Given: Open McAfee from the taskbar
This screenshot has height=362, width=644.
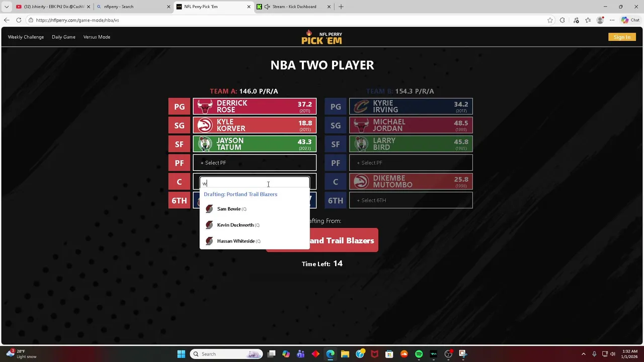Looking at the screenshot, I should 374,354.
